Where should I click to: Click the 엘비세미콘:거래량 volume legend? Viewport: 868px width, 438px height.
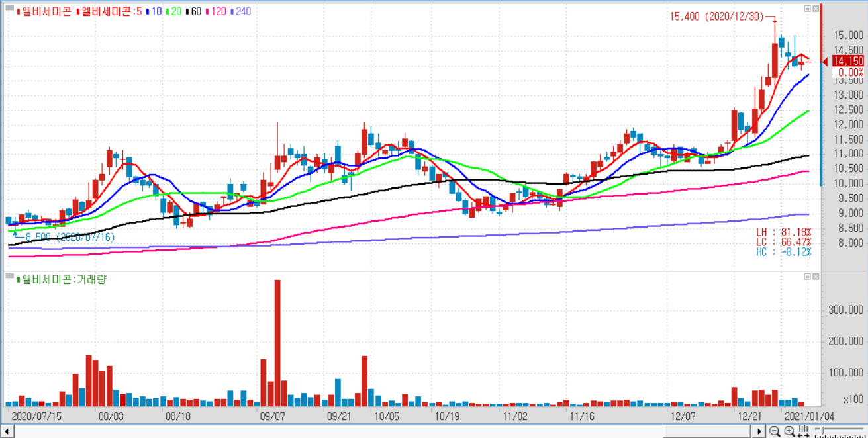point(62,279)
